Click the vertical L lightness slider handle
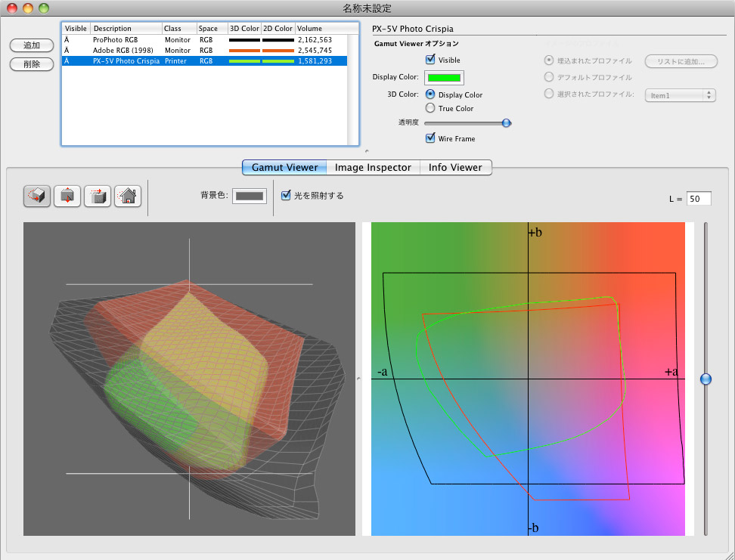735x560 pixels. pos(706,379)
